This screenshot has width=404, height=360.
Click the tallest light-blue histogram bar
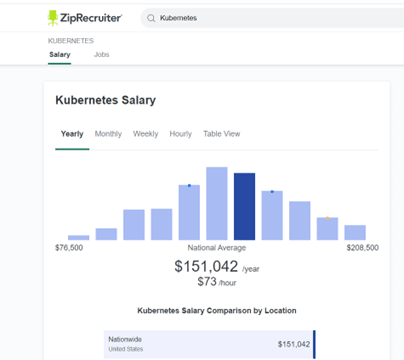point(217,203)
